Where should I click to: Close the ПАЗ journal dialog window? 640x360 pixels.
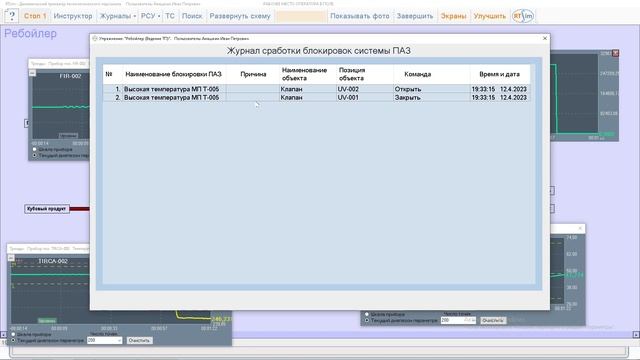(x=544, y=38)
